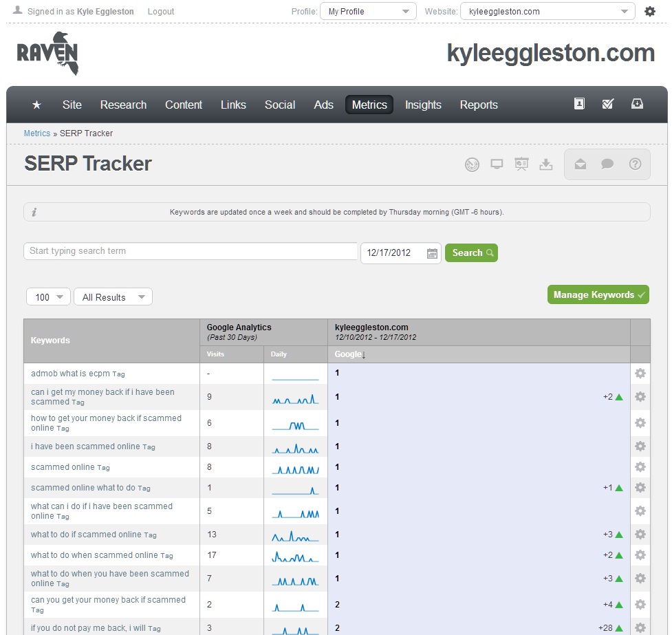Open gear options for 'how to get your money back' row
672x635 pixels.
(640, 423)
